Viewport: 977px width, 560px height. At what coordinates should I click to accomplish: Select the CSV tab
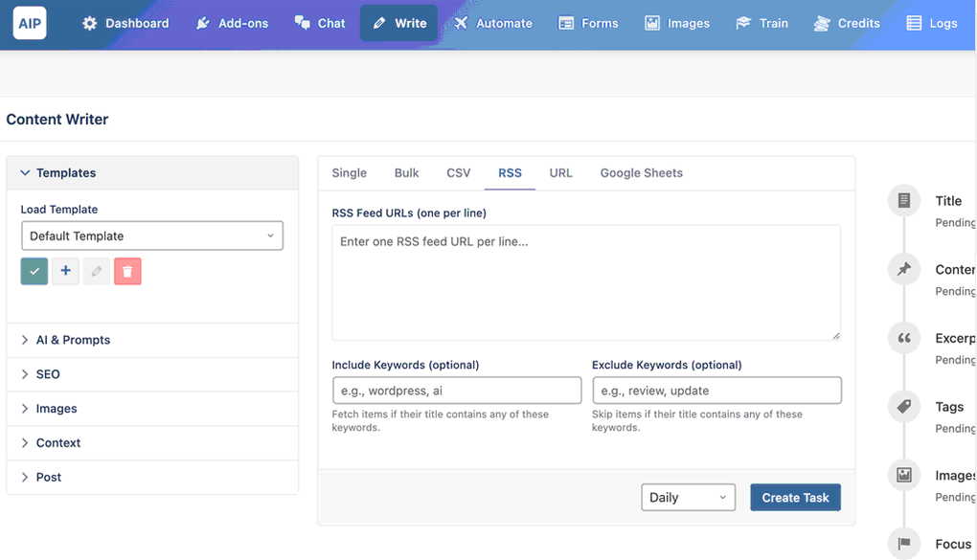coord(458,173)
